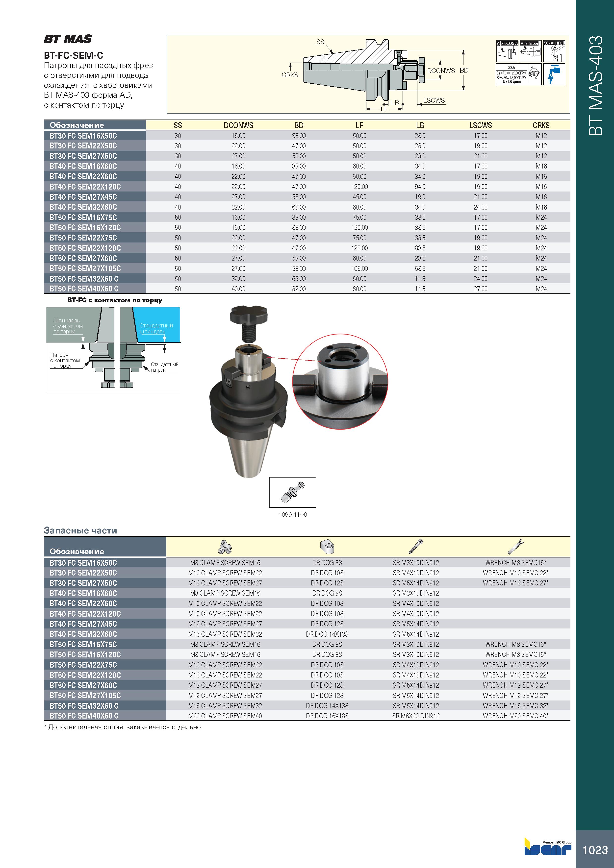Click the 82.00 BD value

coord(299,289)
